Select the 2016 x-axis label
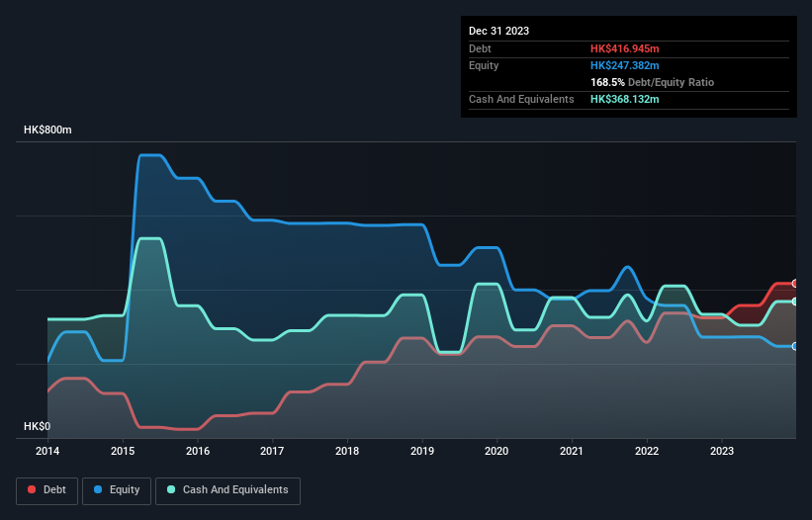This screenshot has height=520, width=812. pyautogui.click(x=198, y=451)
